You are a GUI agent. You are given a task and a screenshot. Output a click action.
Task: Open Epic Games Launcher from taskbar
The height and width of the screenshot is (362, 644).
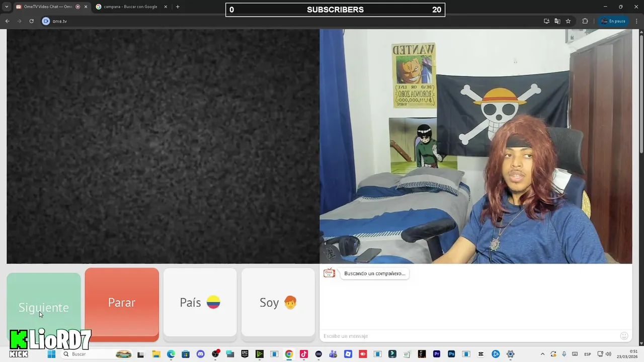click(245, 354)
